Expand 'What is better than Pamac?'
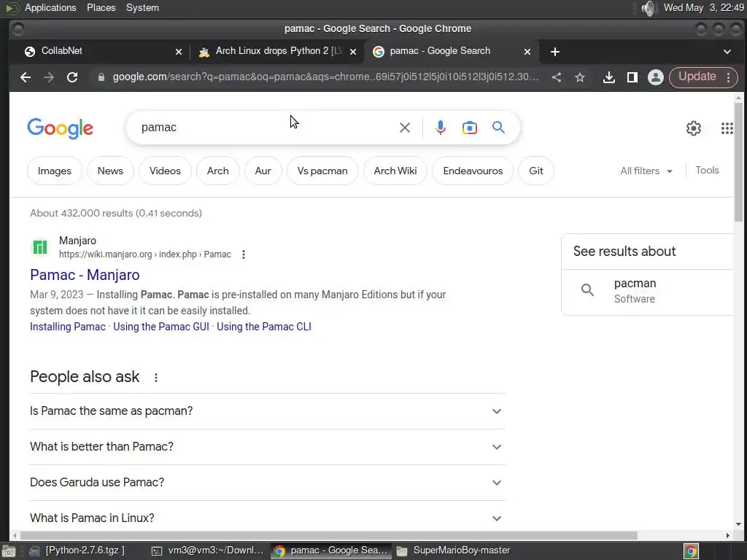The width and height of the screenshot is (747, 560). [267, 447]
